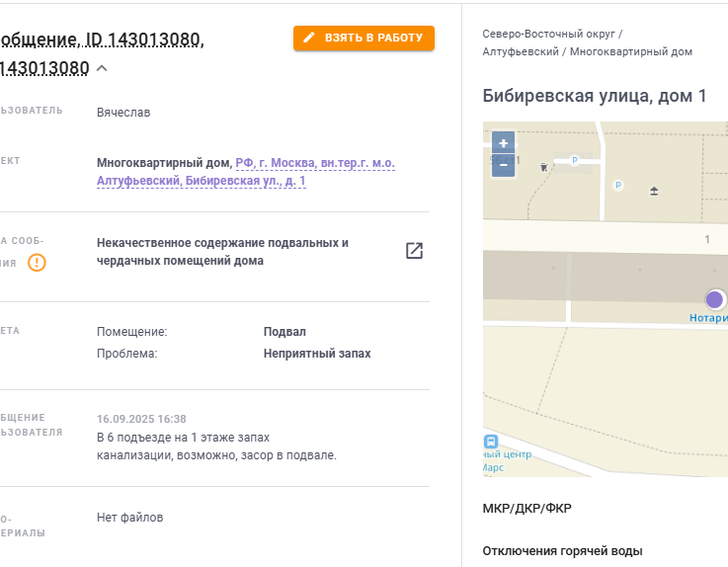Expand Отключения горячей воды section

pos(562,551)
